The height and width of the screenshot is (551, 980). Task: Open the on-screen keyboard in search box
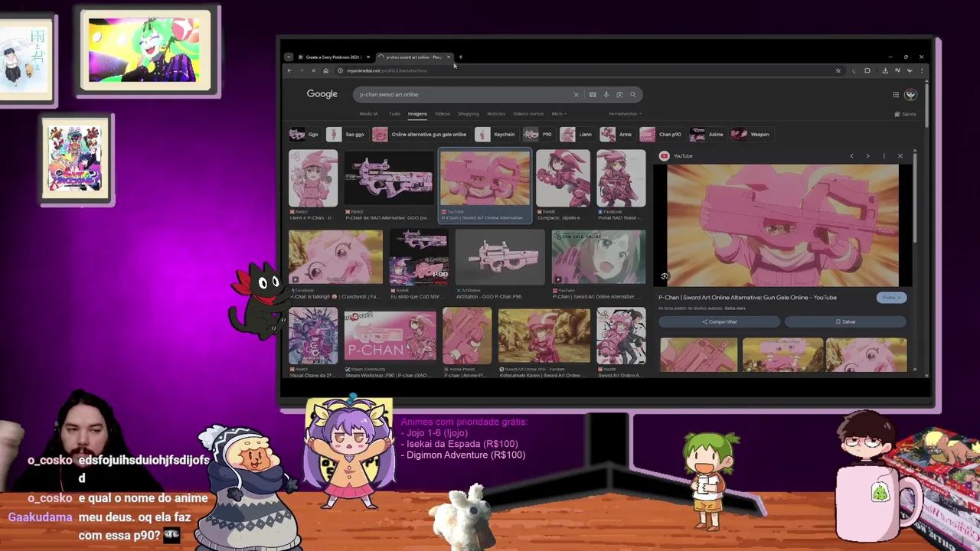pos(593,95)
